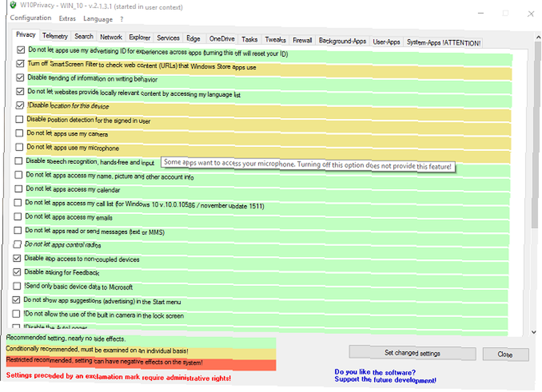Image resolution: width=542 pixels, height=392 pixels.
Task: Uncheck advertising ID for apps checkbox
Action: (x=21, y=50)
